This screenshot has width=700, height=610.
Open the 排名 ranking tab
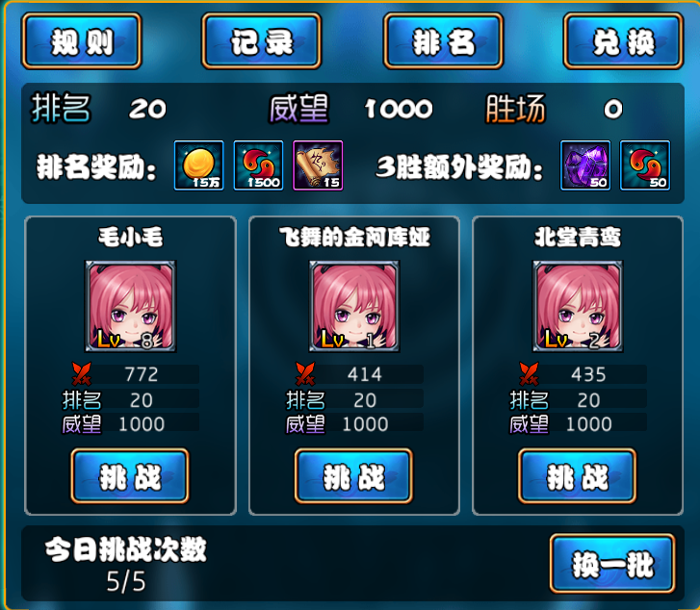(443, 41)
